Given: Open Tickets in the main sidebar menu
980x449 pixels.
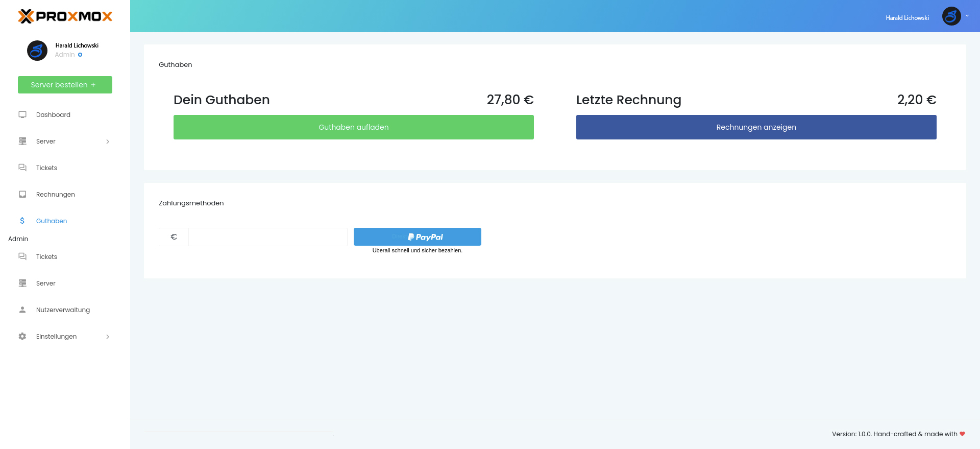Looking at the screenshot, I should click(x=46, y=168).
